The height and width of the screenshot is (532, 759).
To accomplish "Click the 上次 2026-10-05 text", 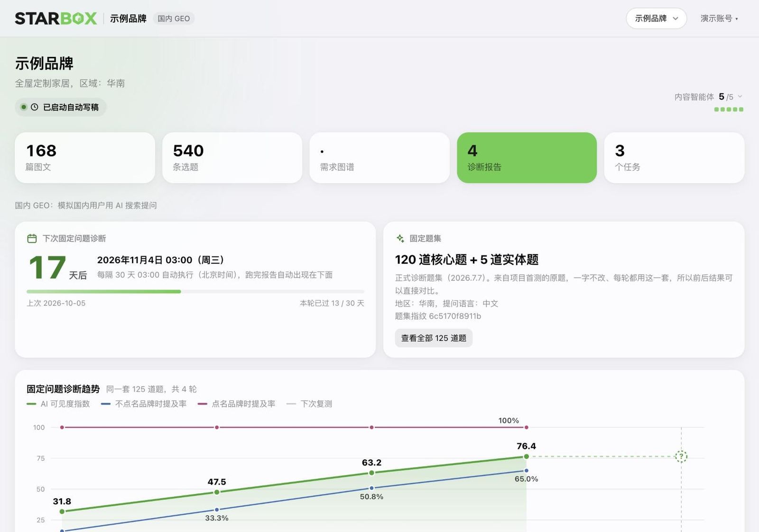I will point(56,303).
